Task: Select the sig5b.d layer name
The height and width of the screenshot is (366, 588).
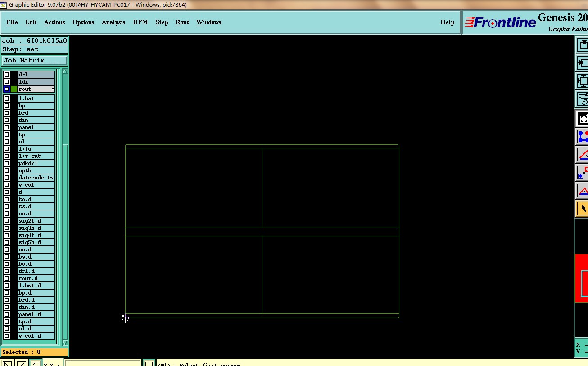Action: click(36, 242)
